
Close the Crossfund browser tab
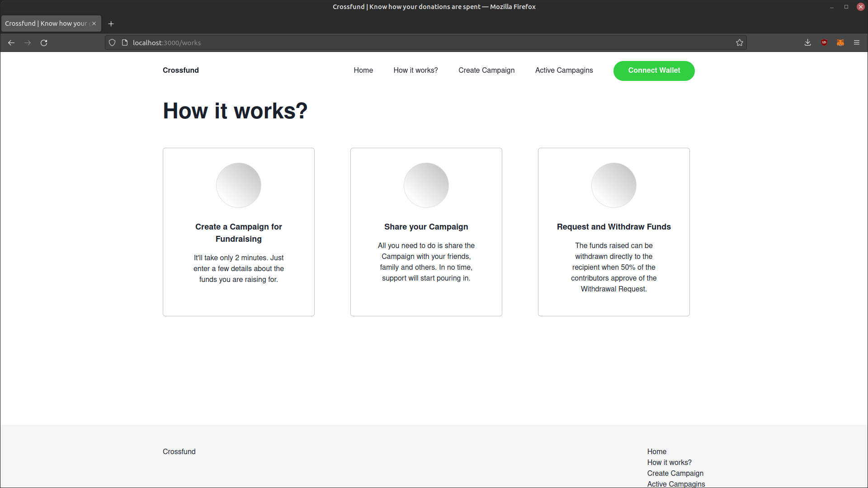point(94,24)
